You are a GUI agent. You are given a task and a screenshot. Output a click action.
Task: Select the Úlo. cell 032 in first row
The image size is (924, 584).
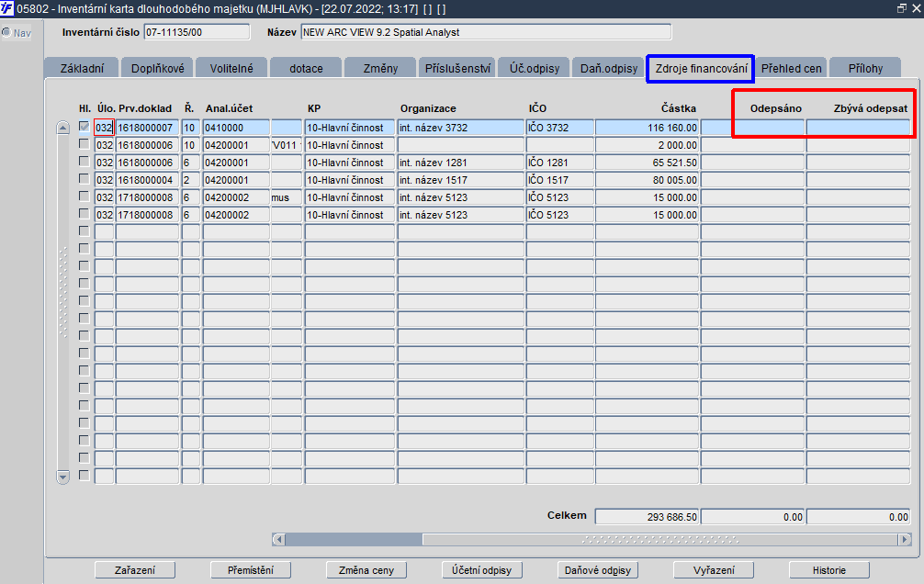point(104,128)
